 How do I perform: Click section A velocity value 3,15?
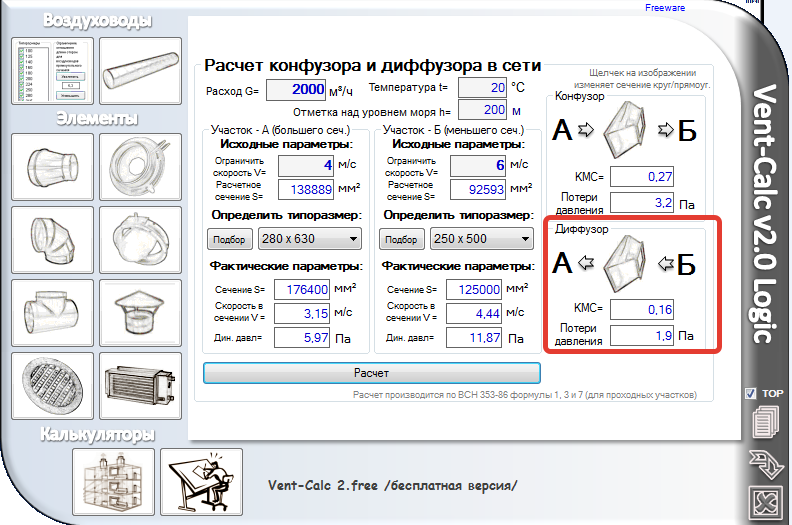302,313
